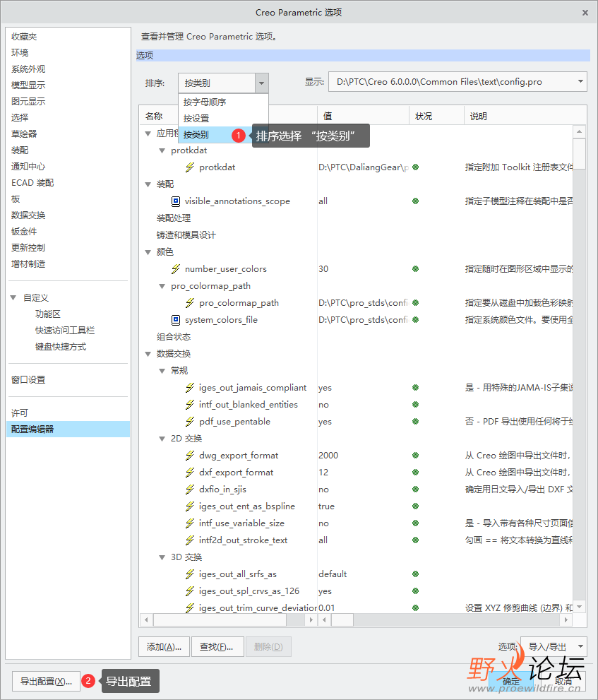Click lightning icon beside intf_out_blanked_entities
598x700 pixels.
point(190,405)
